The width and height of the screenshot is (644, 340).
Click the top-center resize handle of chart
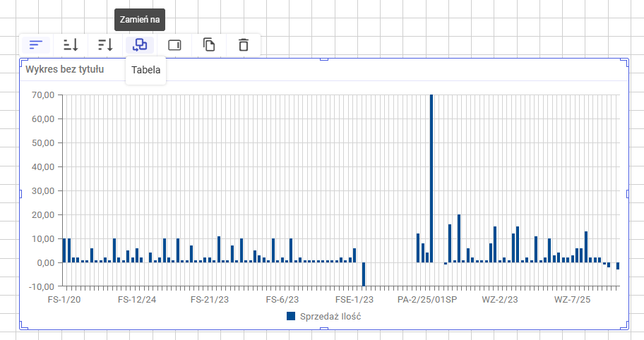pos(324,60)
